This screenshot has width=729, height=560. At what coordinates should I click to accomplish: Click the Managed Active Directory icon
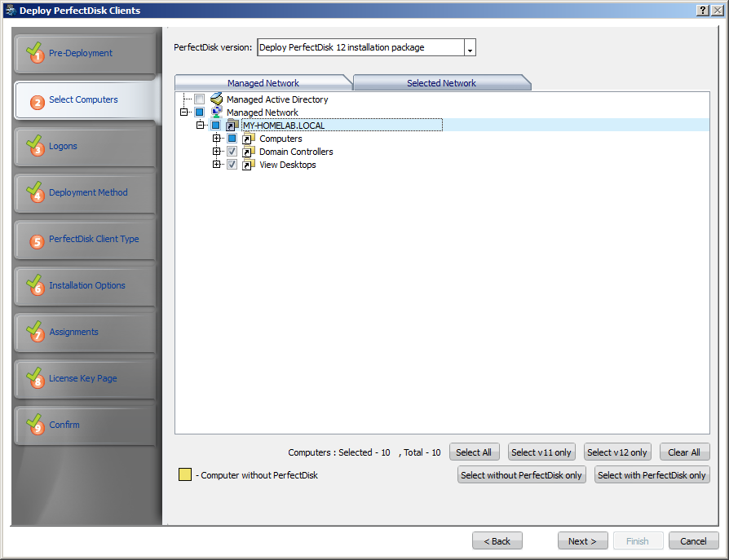[x=217, y=99]
